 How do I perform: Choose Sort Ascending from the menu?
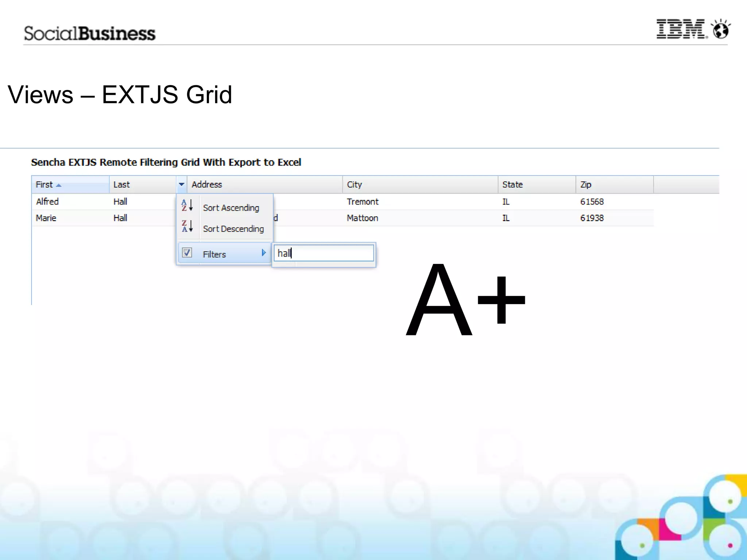[x=231, y=208]
